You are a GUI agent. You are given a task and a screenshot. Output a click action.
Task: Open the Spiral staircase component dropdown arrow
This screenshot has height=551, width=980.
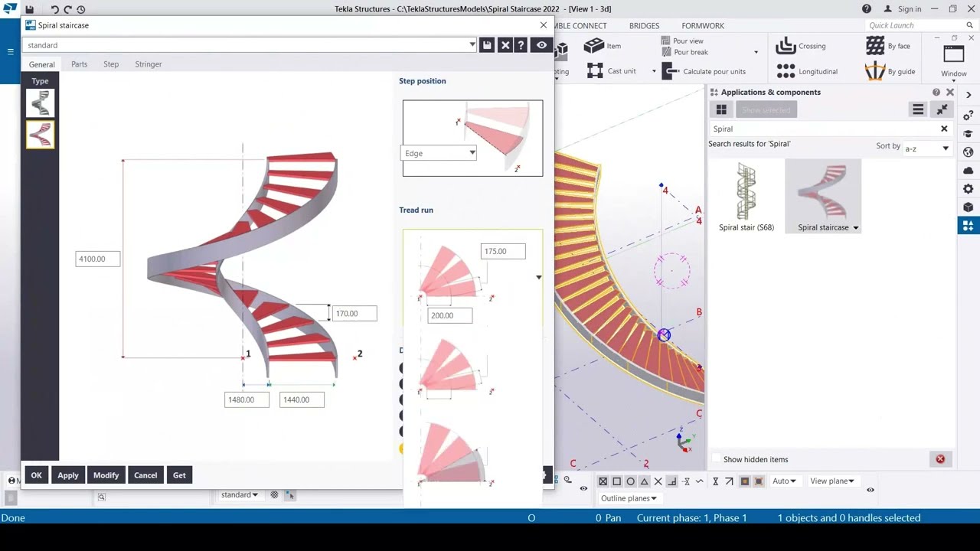[856, 228]
